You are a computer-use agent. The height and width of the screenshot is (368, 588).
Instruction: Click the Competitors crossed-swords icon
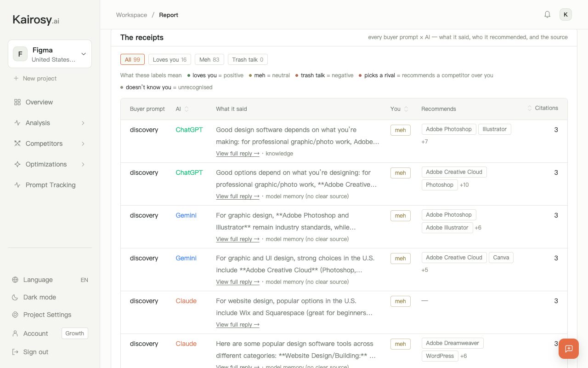(x=17, y=144)
